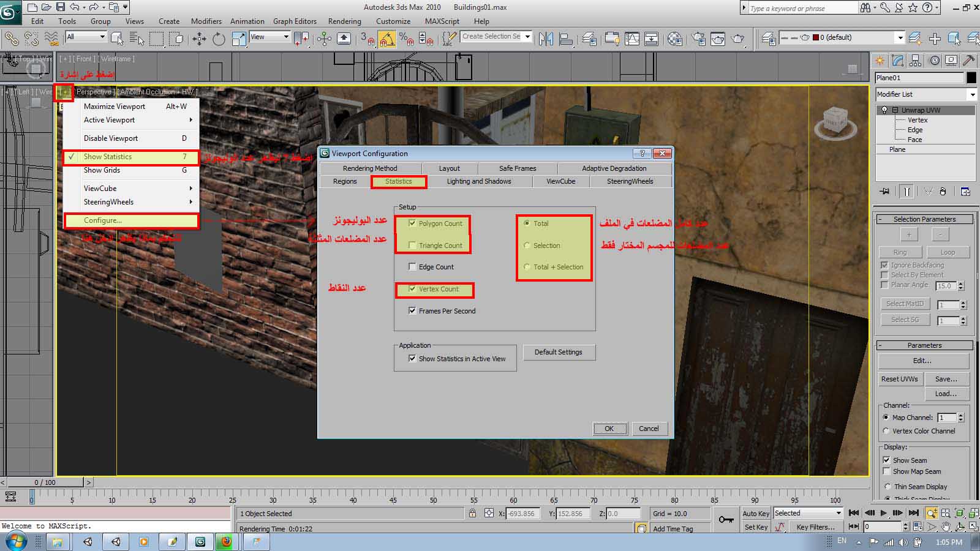Click Zoom Extents Selected viewport icon
The width and height of the screenshot is (980, 551).
click(x=959, y=513)
